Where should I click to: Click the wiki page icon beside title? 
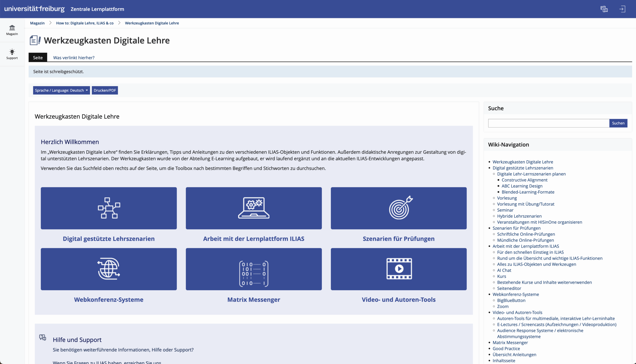(x=35, y=40)
